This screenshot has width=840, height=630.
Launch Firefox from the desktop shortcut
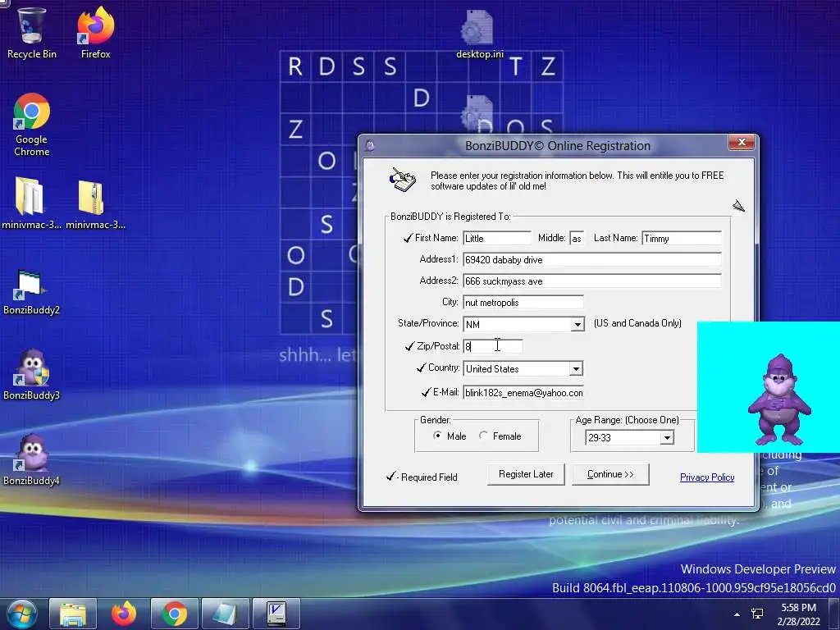95,32
